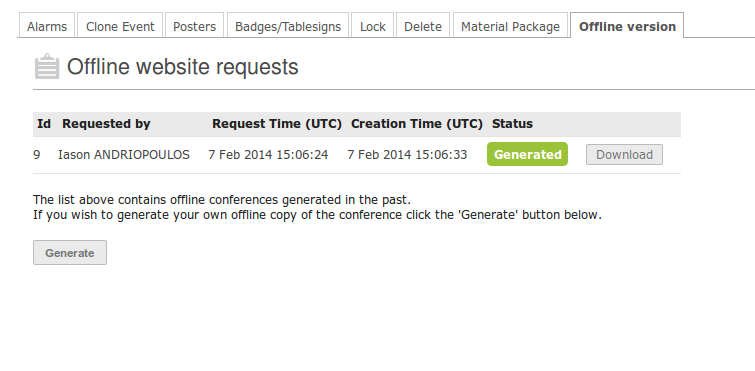Image resolution: width=755 pixels, height=371 pixels.
Task: Click the clipboard icon beside Offline website requests
Action: coord(47,66)
